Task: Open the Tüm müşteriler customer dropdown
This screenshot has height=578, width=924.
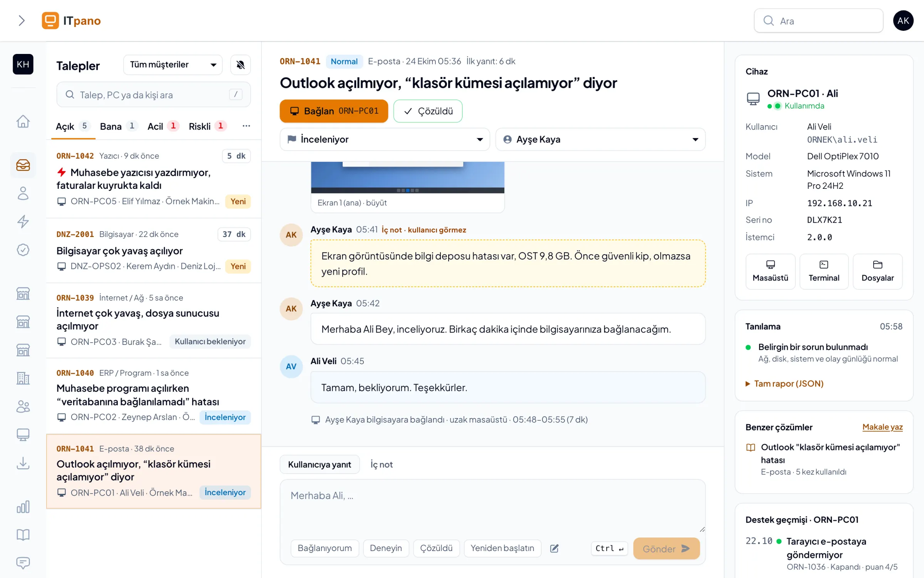Action: [173, 65]
